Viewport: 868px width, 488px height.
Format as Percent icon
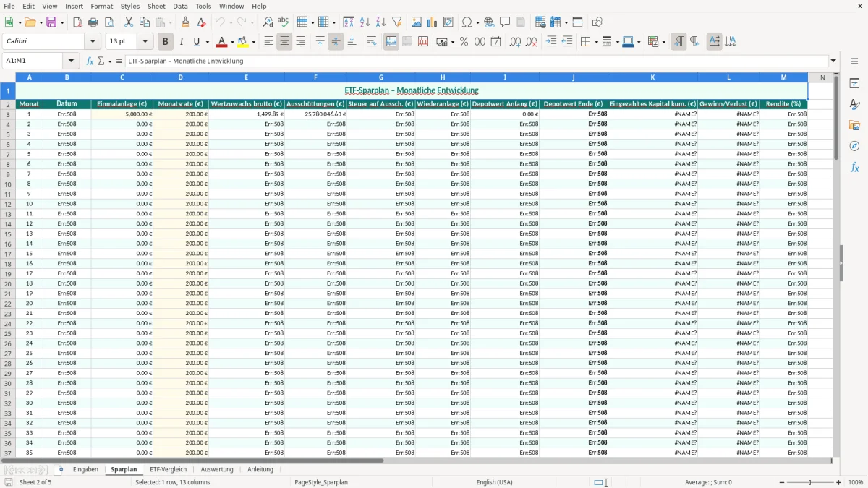click(464, 42)
